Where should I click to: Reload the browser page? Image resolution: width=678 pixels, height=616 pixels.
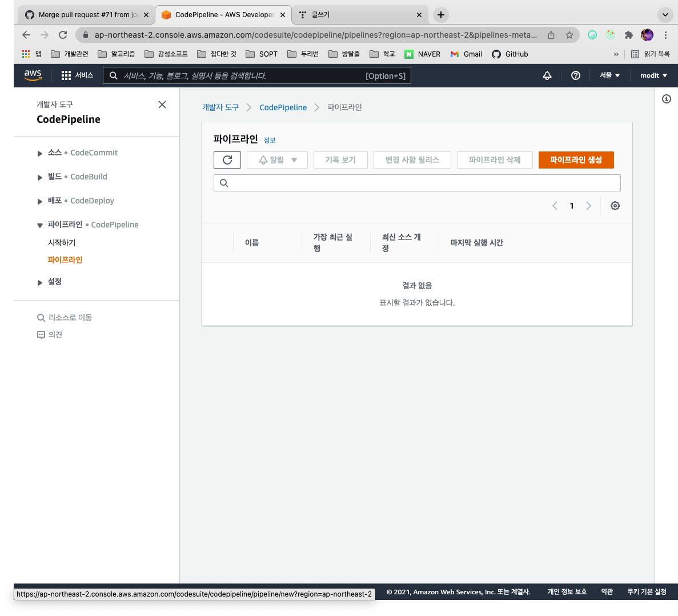point(63,35)
